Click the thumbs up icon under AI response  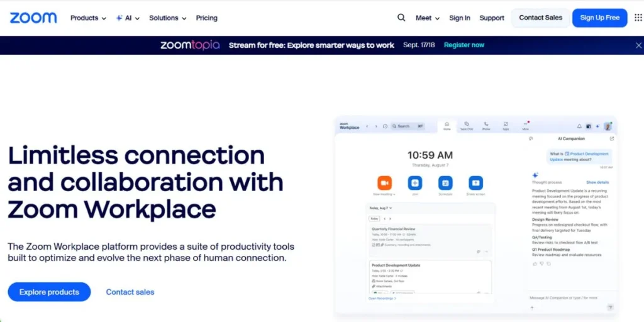[x=535, y=264]
